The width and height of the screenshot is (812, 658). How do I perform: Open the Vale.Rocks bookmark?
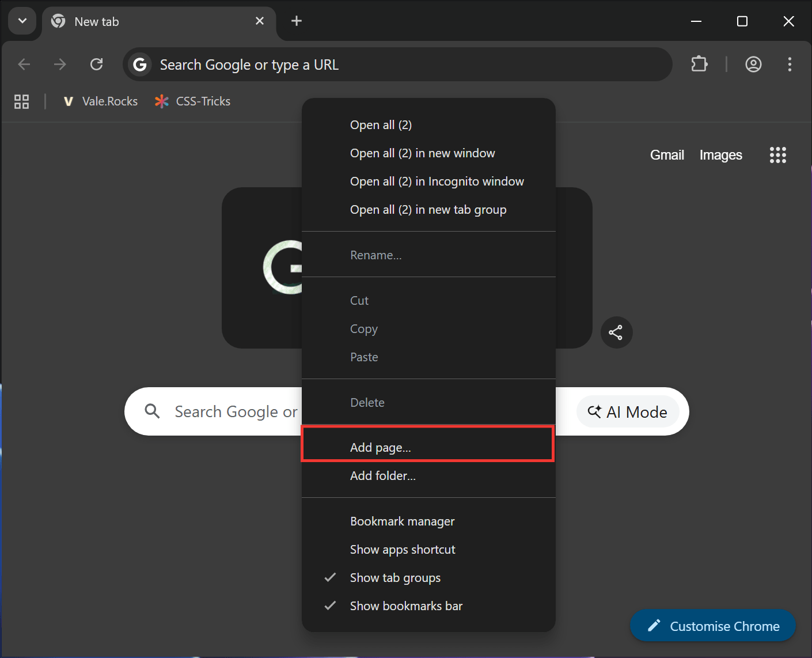click(100, 101)
